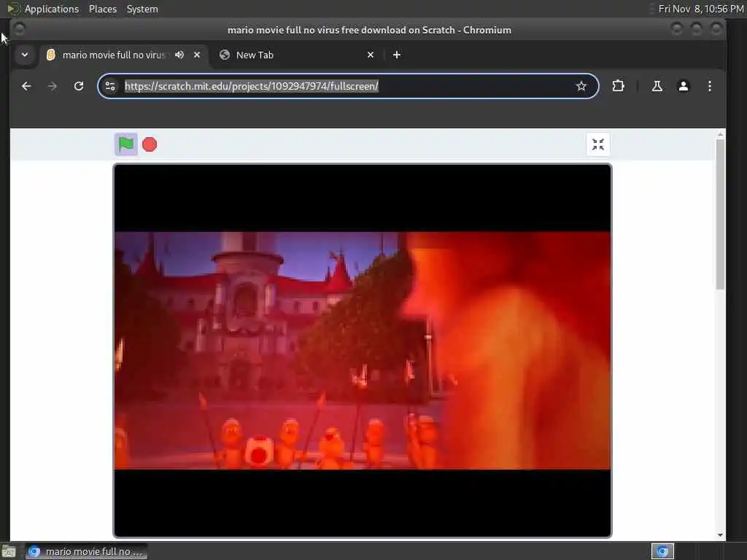Click the scrollbar up arrow

point(720,135)
